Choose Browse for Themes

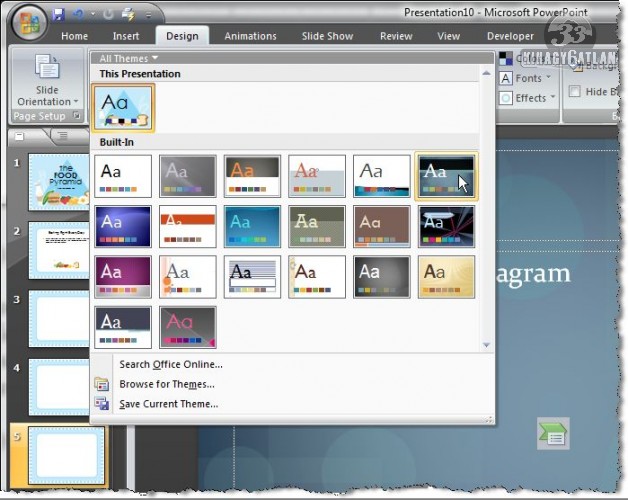click(x=167, y=384)
